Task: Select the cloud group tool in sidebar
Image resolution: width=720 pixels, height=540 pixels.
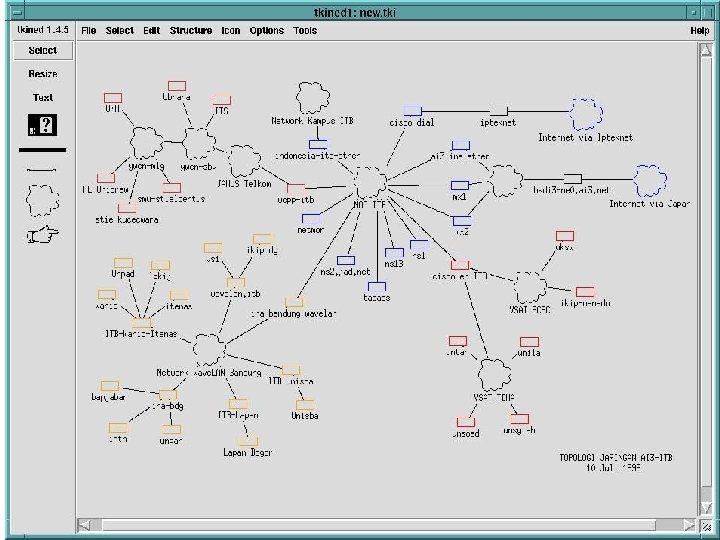Action: 42,200
